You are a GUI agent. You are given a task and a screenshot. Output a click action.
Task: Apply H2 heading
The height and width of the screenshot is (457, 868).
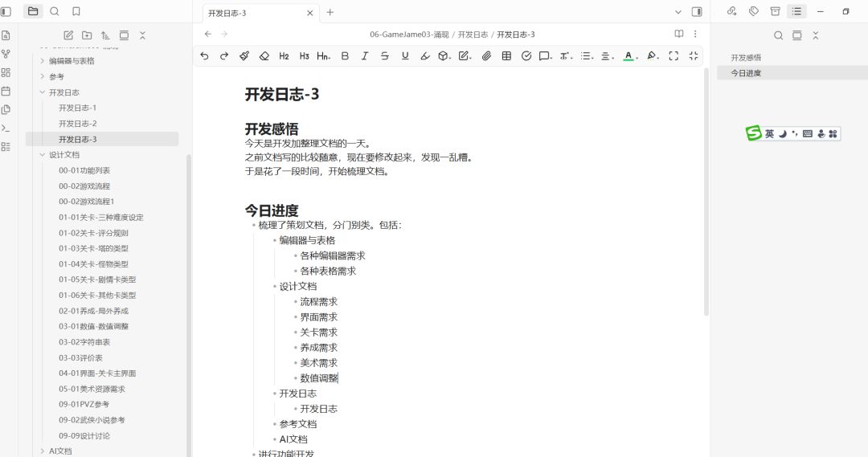pyautogui.click(x=284, y=56)
